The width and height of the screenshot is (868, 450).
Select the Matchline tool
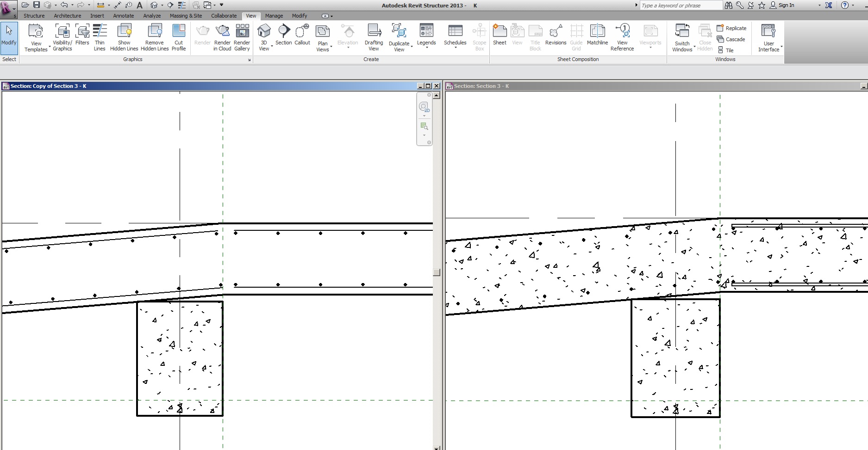point(597,36)
